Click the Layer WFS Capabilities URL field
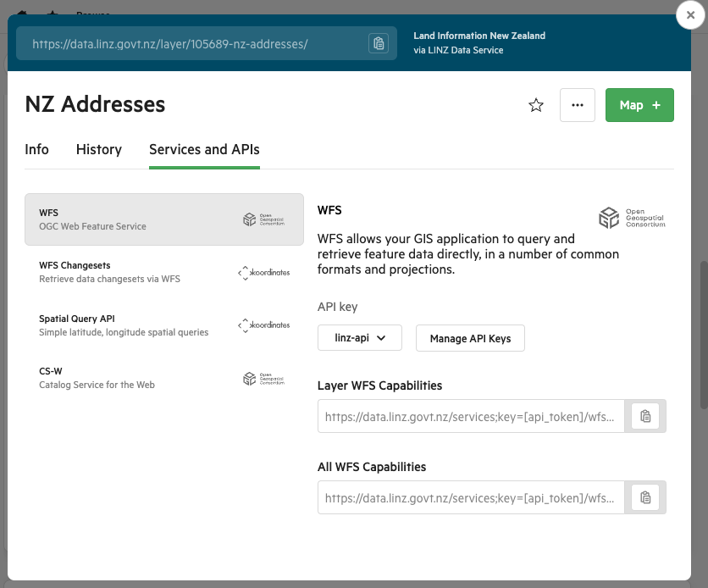The width and height of the screenshot is (708, 588). point(471,416)
